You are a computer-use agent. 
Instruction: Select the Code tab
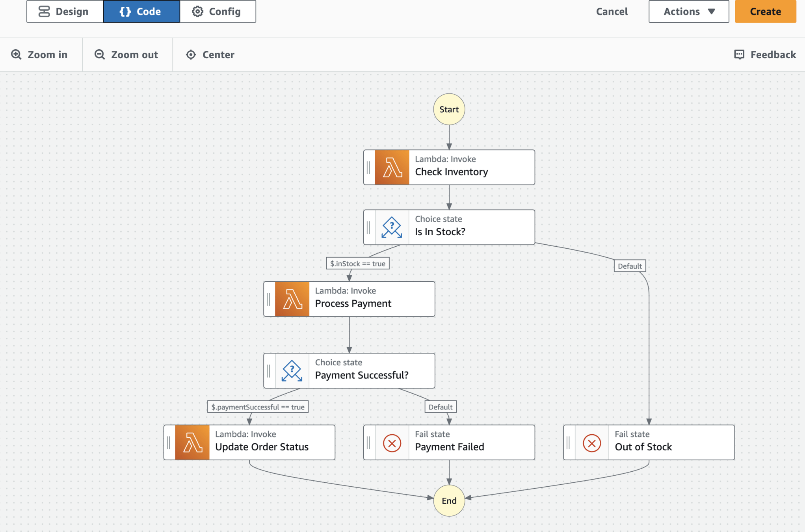(x=141, y=11)
